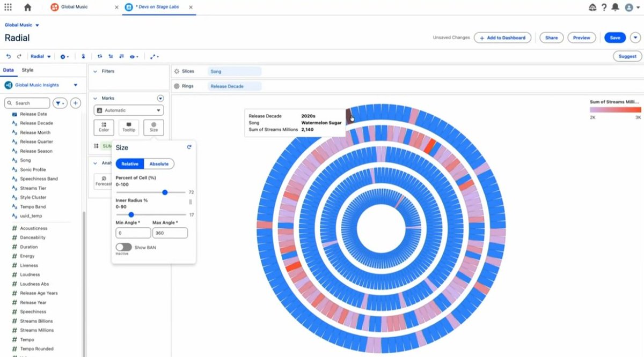The width and height of the screenshot is (644, 357).
Task: Click the swap axes toolbar icon
Action: 100,56
